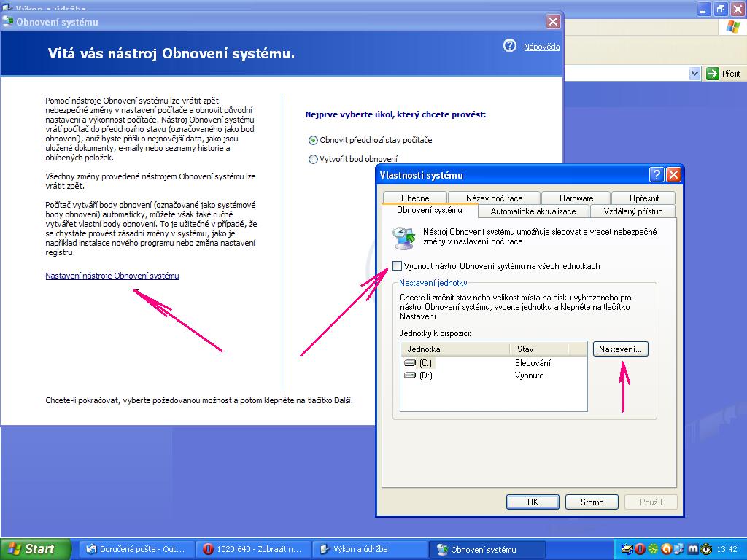
Task: Switch to the Hardware tab
Action: pos(576,198)
